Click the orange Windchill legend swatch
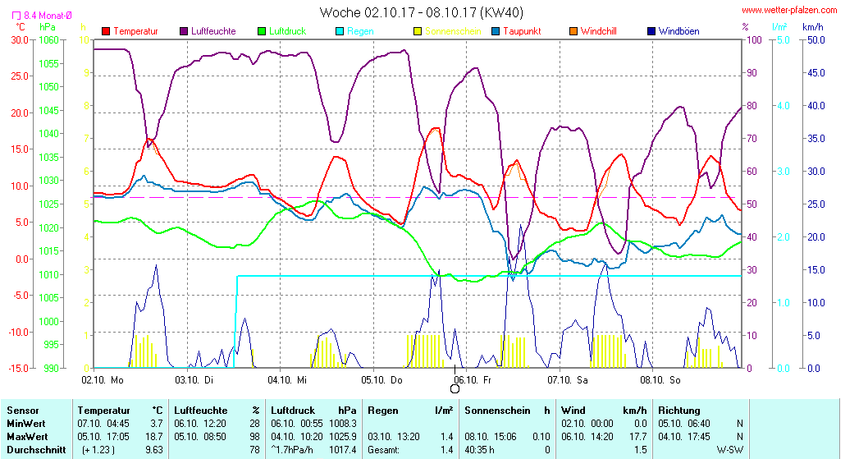This screenshot has height=459, width=868. coord(573,31)
